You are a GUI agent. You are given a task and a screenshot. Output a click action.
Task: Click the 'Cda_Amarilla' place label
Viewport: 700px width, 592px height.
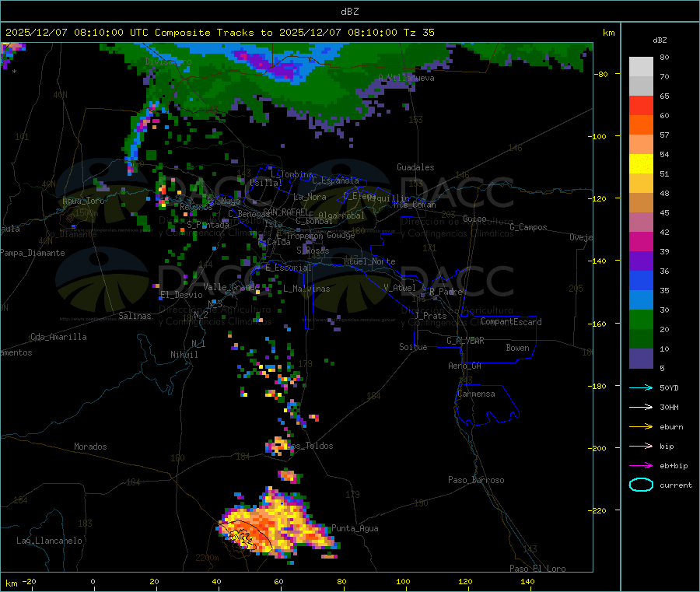point(58,337)
